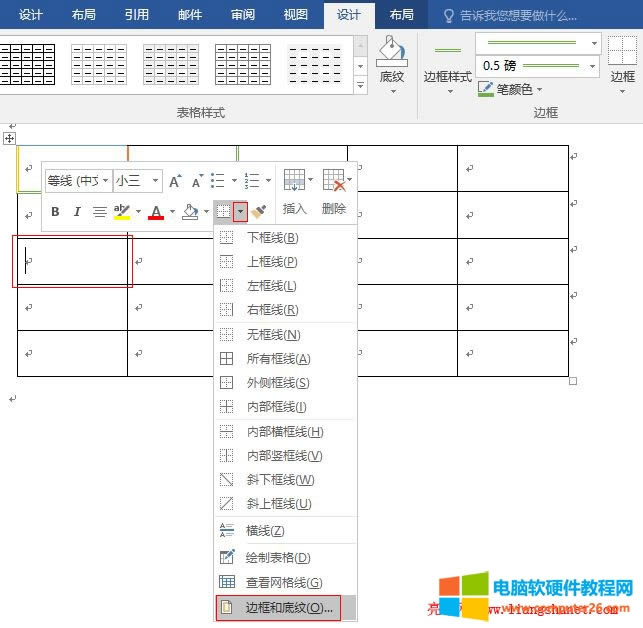Select 绘制表格(D) draw table
The height and width of the screenshot is (628, 643).
point(285,558)
